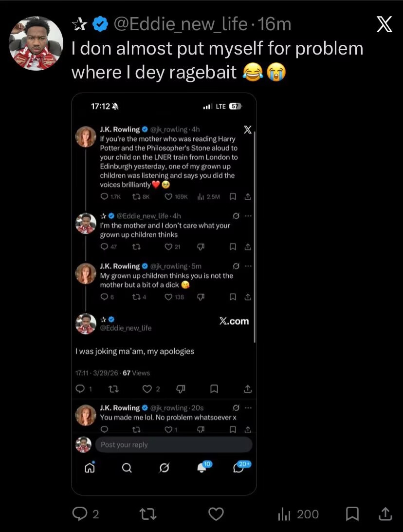This screenshot has height=532, width=403.
Task: Reply to the outer Eddie_new_life post
Action: pos(79,514)
